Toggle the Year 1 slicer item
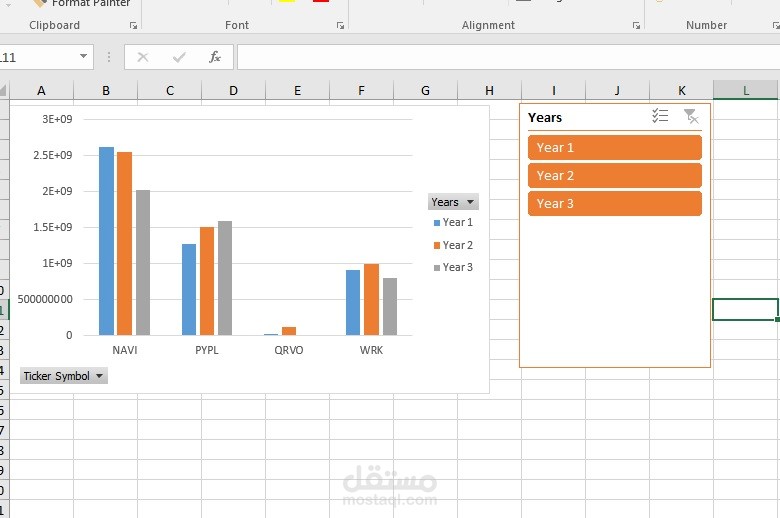The width and height of the screenshot is (780, 518). (615, 148)
